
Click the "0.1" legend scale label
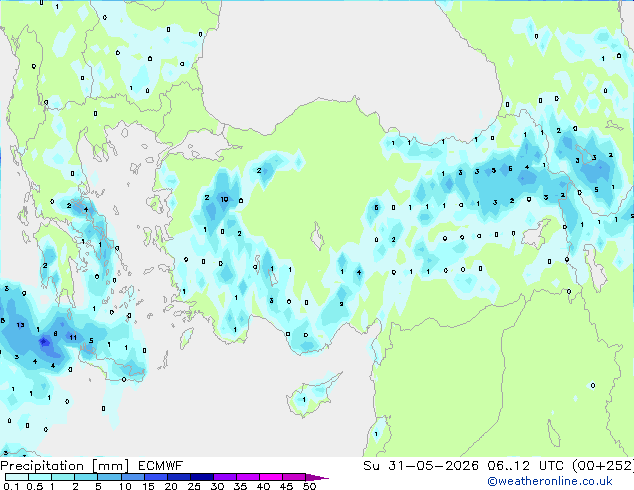tap(11, 486)
